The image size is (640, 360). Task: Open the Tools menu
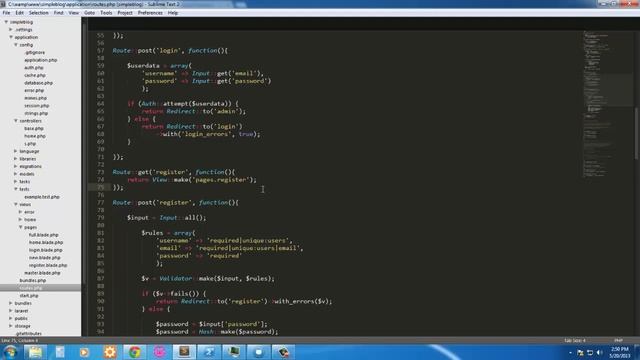(x=106, y=13)
